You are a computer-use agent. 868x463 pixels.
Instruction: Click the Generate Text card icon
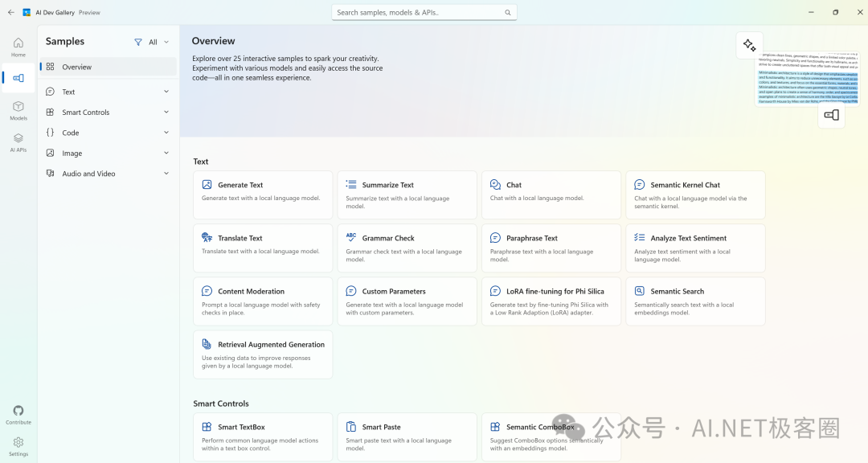[x=207, y=184]
